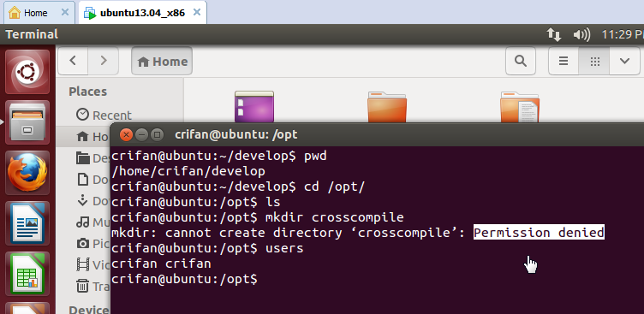Open Music entry icon in sidebar

(x=82, y=222)
